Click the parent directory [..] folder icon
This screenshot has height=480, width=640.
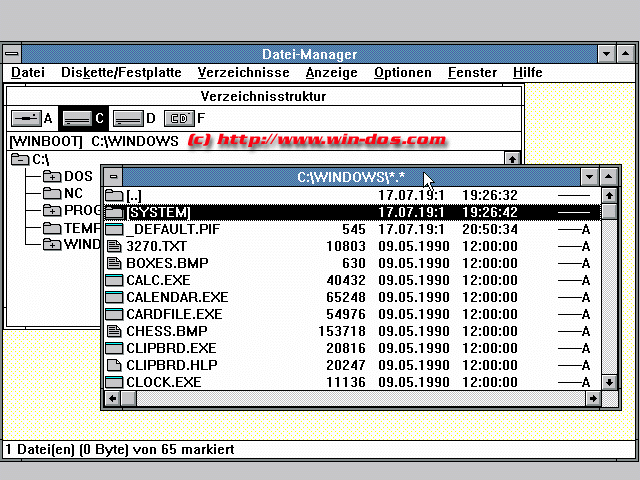click(114, 195)
